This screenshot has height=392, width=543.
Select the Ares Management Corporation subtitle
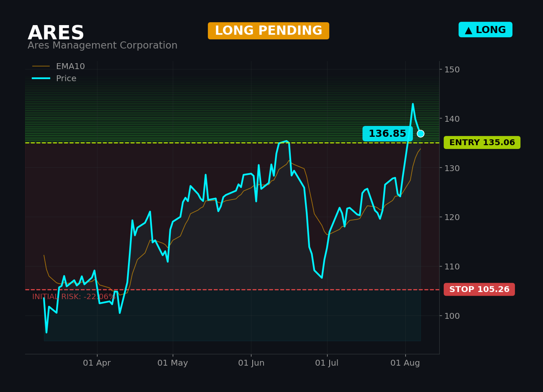pyautogui.click(x=102, y=46)
